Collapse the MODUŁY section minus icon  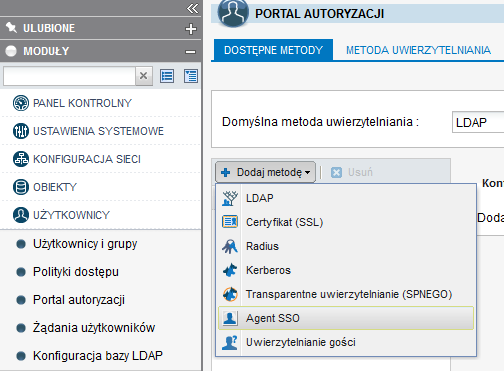190,52
